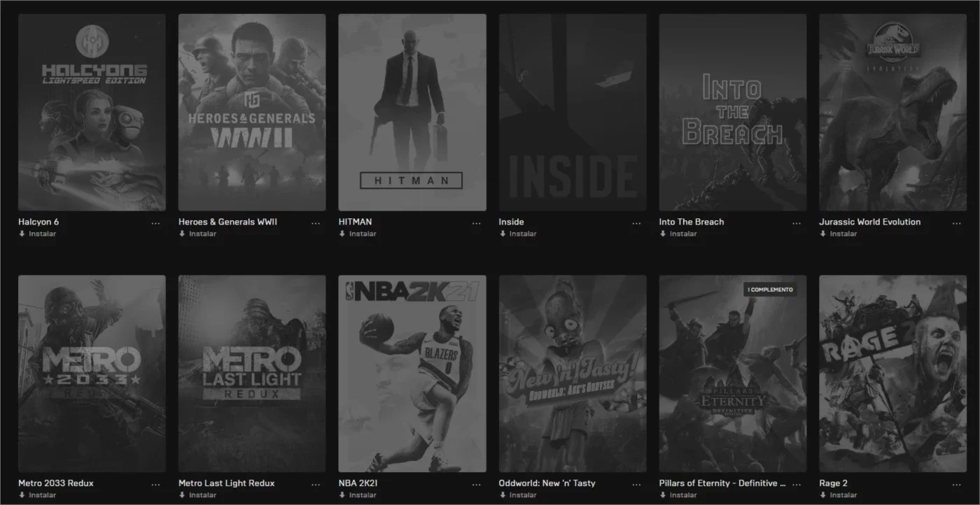The height and width of the screenshot is (505, 980).
Task: Select the "NBA 2K21" title label
Action: pos(358,483)
